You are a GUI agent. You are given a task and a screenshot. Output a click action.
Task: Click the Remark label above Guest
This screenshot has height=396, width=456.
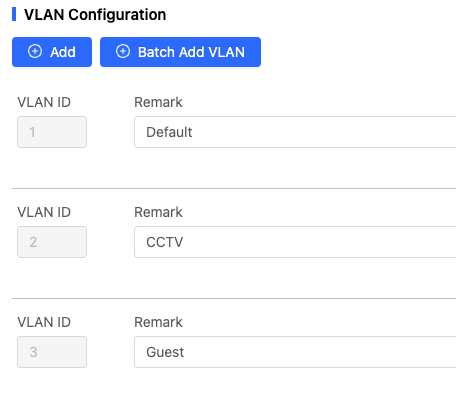[x=158, y=322]
